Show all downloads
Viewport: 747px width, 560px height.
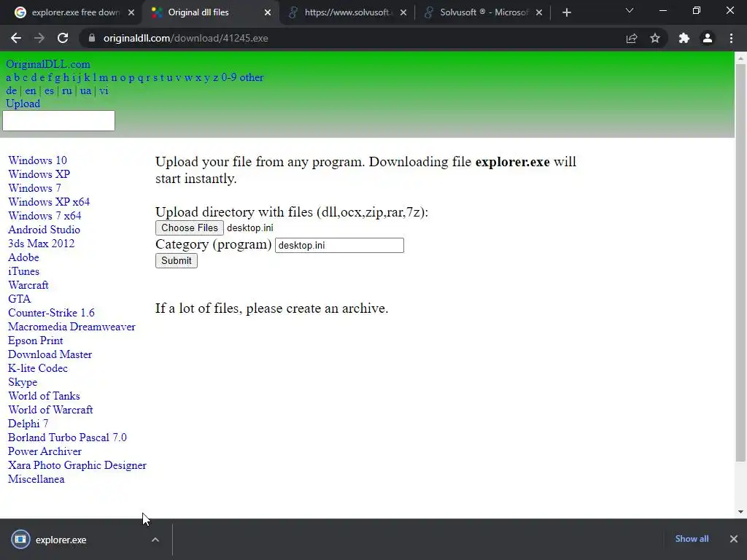(692, 539)
